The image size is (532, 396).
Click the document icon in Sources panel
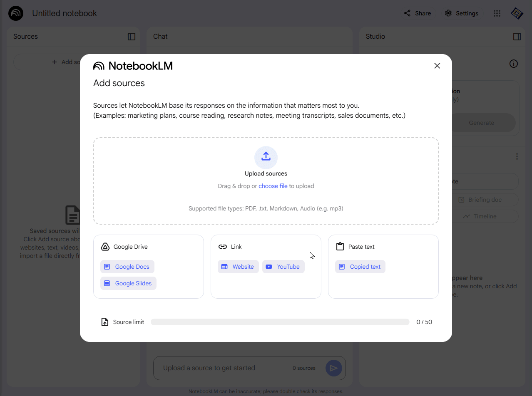click(x=72, y=215)
